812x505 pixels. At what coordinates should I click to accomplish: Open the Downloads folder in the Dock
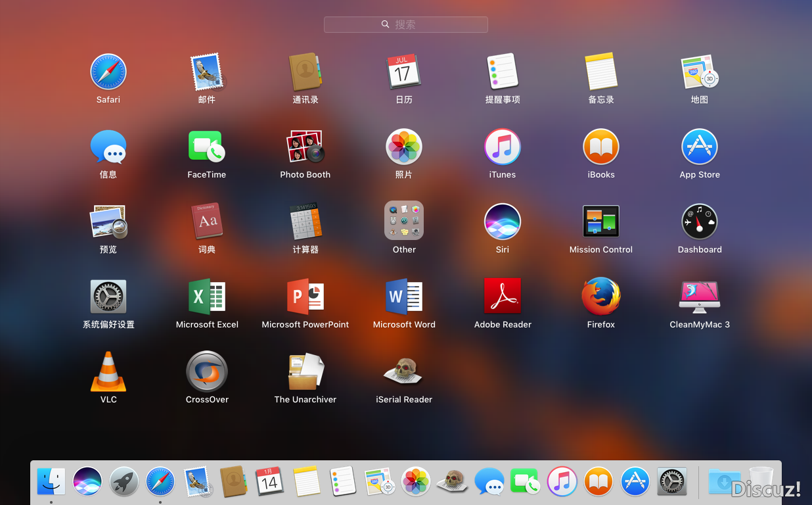(x=724, y=482)
